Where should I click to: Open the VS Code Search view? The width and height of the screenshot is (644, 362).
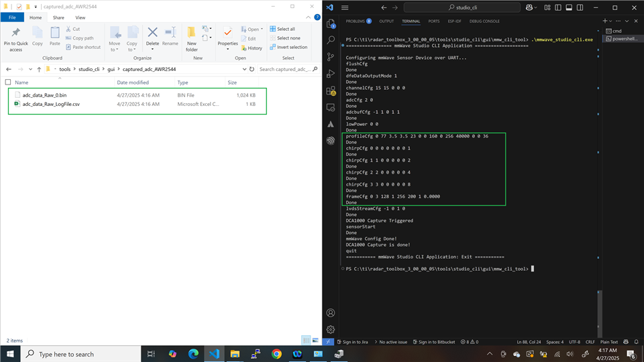pyautogui.click(x=331, y=40)
